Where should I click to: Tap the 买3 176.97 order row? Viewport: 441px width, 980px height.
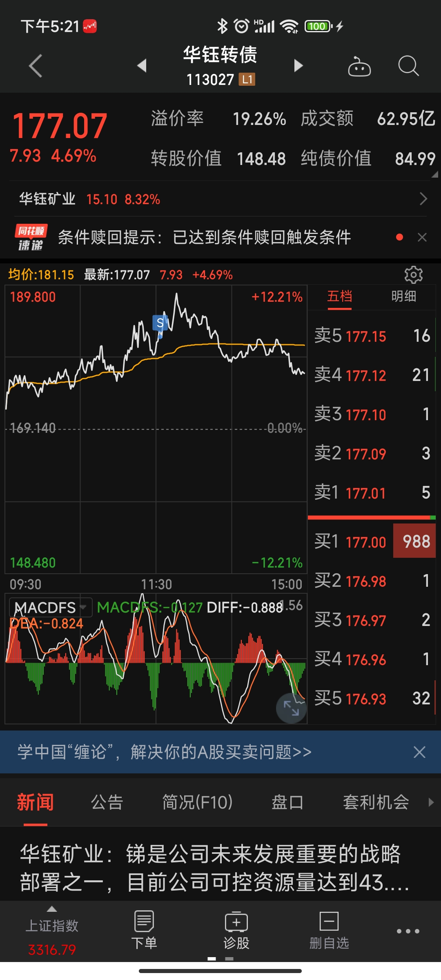pyautogui.click(x=372, y=620)
